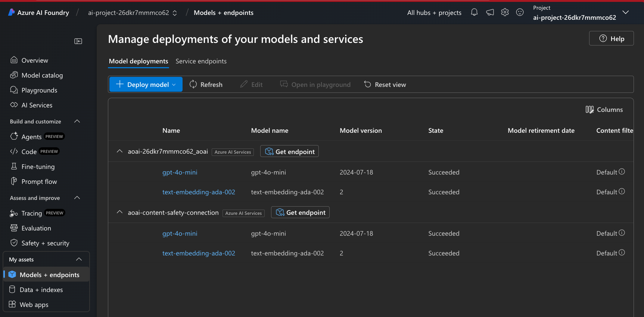Click info icon beside gpt-4o-mini Default under aoai-26dkr7mmmco62_aoai
The width and height of the screenshot is (644, 317).
pyautogui.click(x=622, y=172)
